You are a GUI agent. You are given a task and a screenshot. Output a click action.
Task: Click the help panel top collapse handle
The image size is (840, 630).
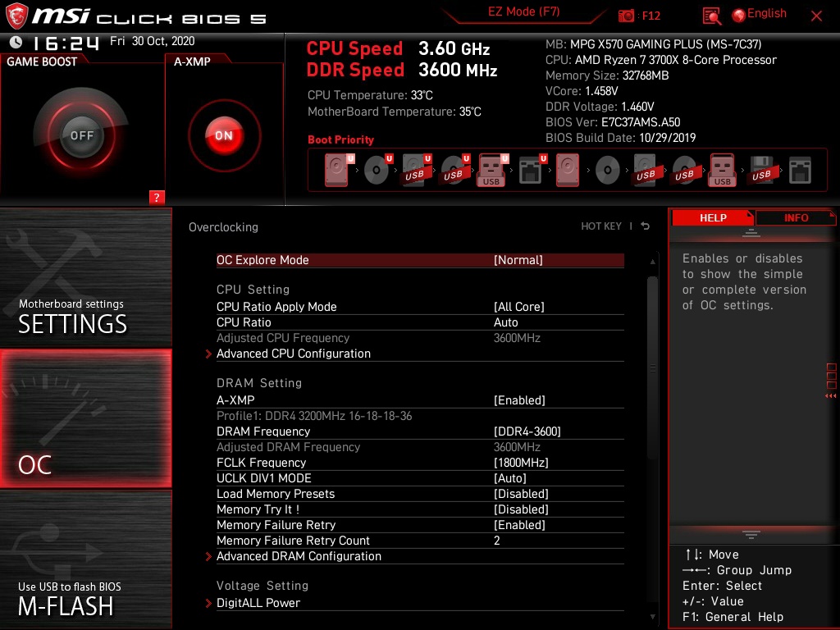751,232
